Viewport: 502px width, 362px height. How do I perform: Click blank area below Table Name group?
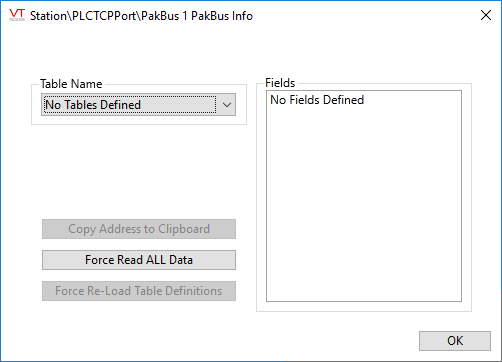tap(139, 170)
